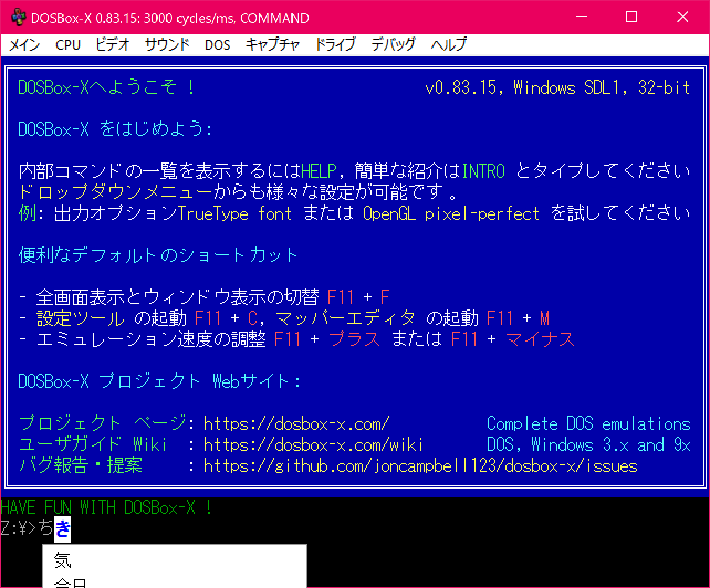
Task: Click the 設定ツール yellow text
Action: [x=81, y=318]
